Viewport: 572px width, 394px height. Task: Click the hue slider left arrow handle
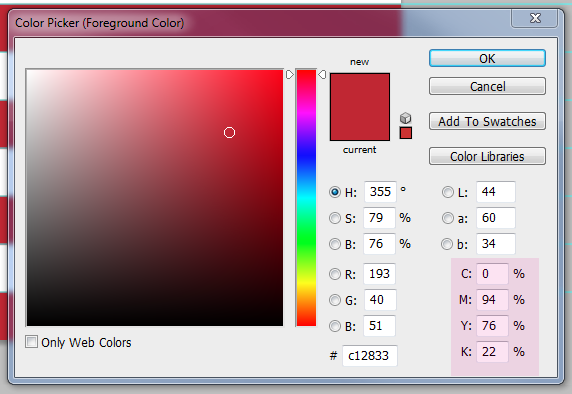290,74
